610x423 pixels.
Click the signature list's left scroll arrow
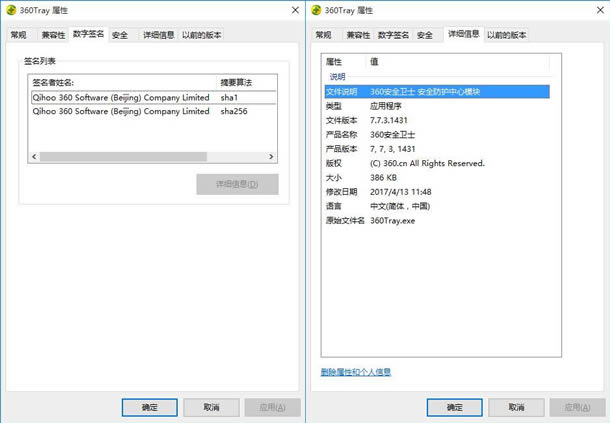33,158
